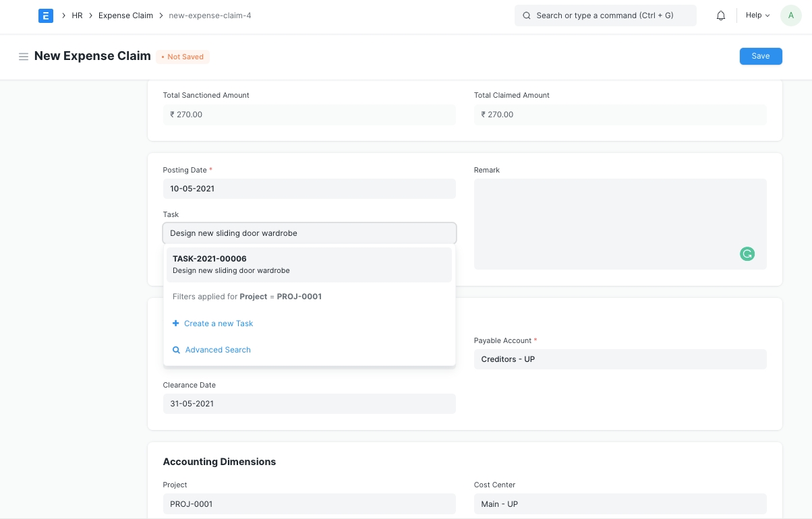This screenshot has height=519, width=812.
Task: Click the ERPNext home logo icon
Action: (x=46, y=16)
